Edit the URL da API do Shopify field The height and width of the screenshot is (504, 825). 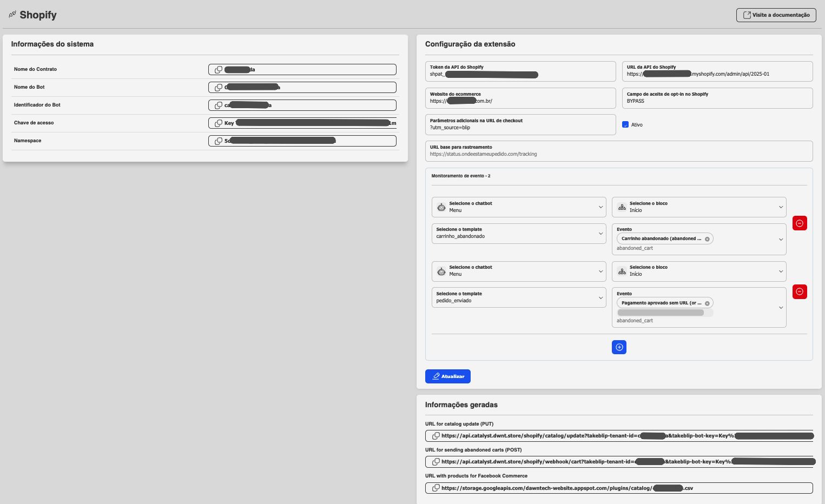click(717, 71)
